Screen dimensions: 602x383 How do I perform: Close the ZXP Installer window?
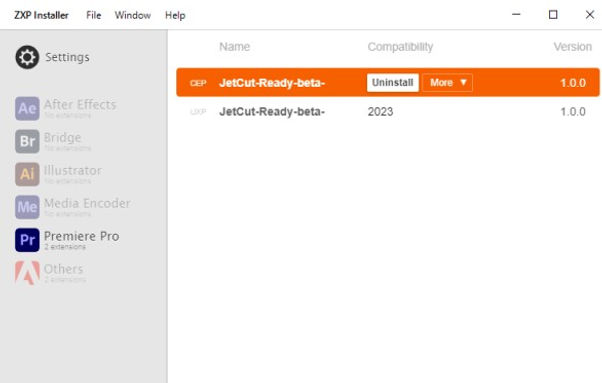(x=590, y=15)
